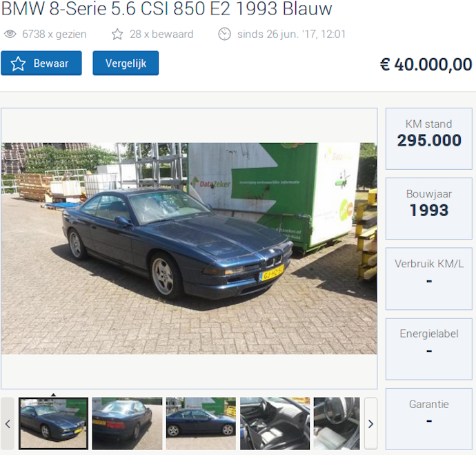Screen dimensions: 476x455
Task: Click the Energielabel info box
Action: pyautogui.click(x=429, y=349)
